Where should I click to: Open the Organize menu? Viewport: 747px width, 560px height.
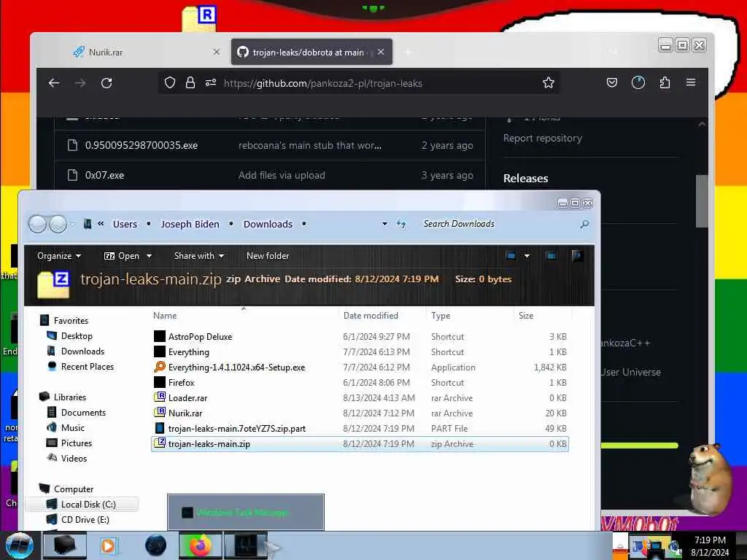coord(58,256)
